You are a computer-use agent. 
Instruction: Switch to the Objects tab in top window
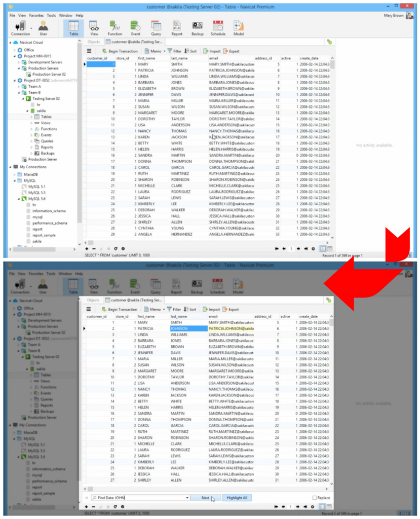93,42
